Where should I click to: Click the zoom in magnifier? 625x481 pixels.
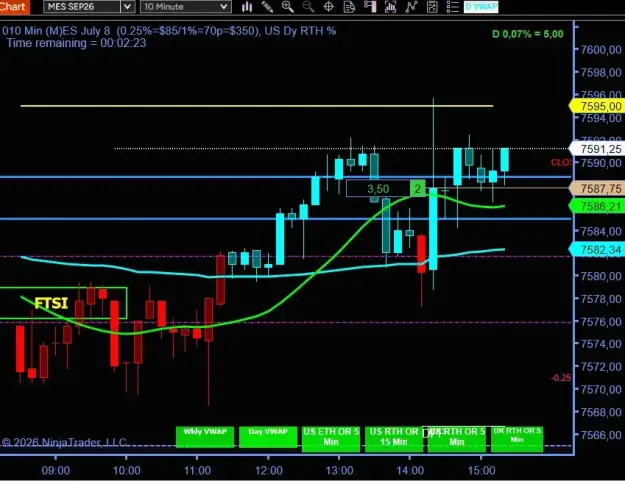pyautogui.click(x=287, y=7)
